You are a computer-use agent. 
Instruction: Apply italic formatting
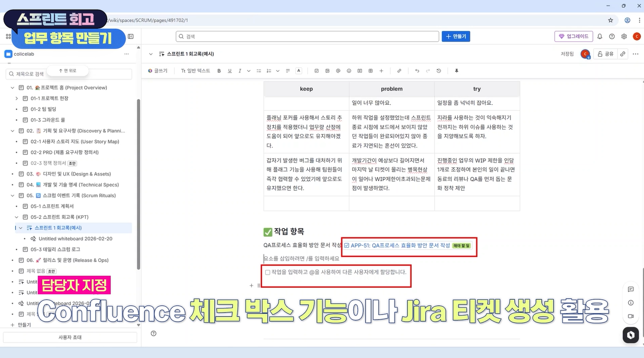pyautogui.click(x=240, y=71)
